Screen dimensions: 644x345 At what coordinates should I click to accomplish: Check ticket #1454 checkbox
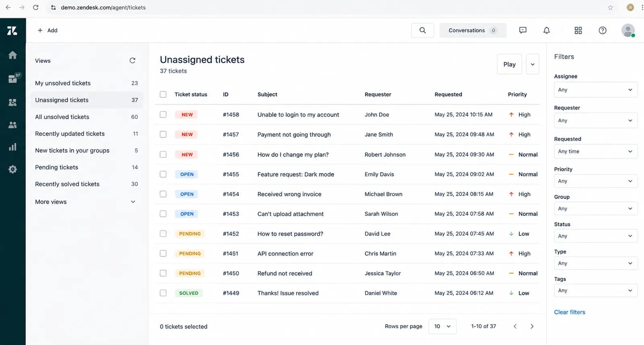(163, 194)
